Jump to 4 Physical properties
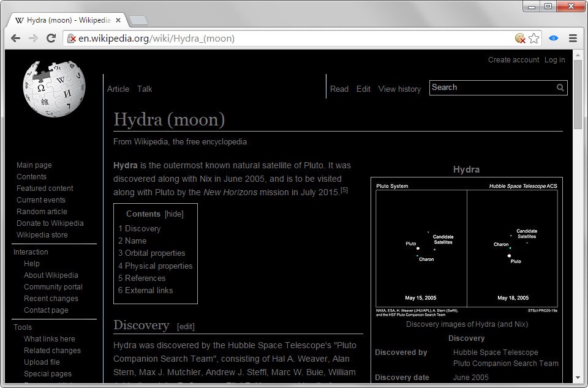 click(x=155, y=266)
